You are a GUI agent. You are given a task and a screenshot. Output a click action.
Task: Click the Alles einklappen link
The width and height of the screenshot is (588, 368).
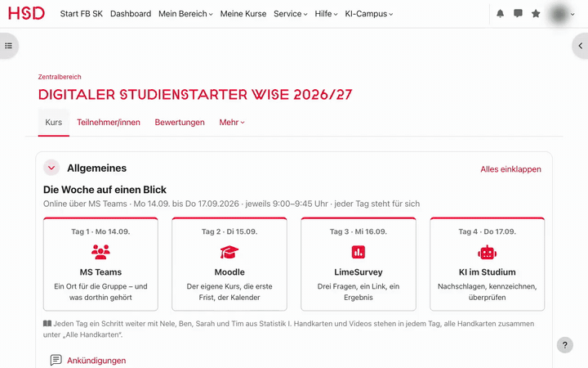click(510, 169)
